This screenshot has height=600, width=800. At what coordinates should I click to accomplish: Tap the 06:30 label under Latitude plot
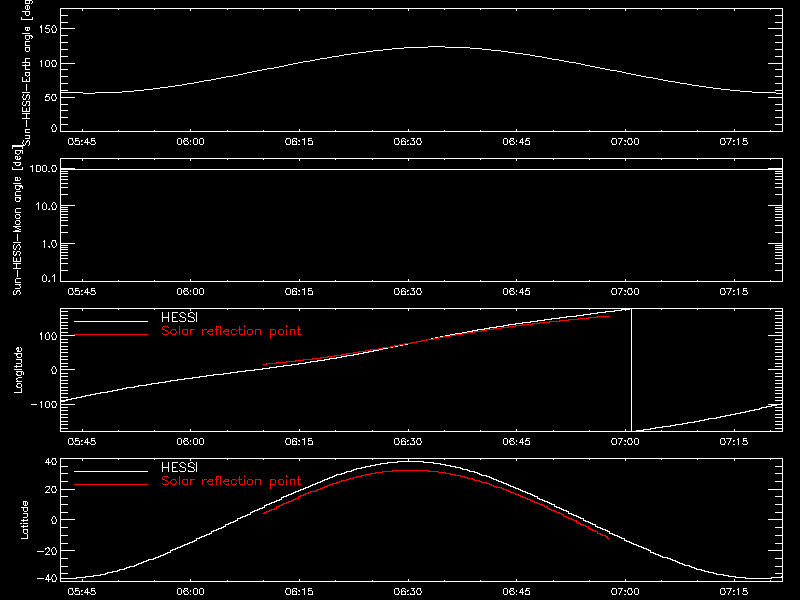pos(408,592)
